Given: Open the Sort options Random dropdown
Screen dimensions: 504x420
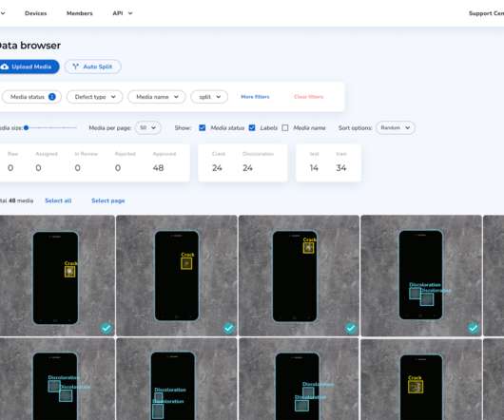Looking at the screenshot, I should 396,127.
